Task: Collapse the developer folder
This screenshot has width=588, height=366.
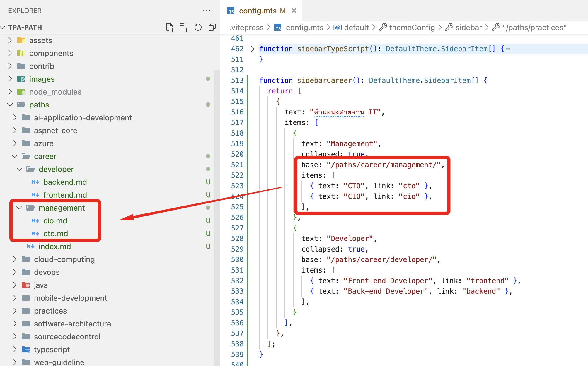Action: (x=19, y=169)
